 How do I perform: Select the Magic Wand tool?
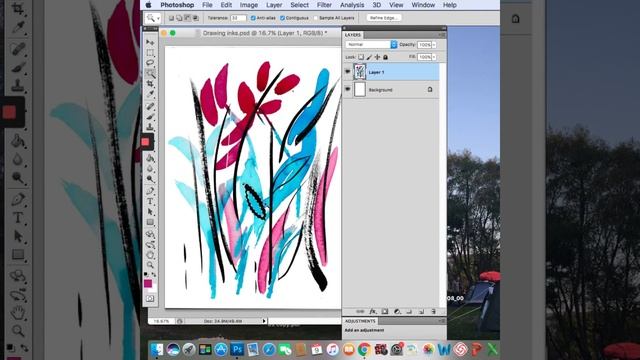pos(150,74)
